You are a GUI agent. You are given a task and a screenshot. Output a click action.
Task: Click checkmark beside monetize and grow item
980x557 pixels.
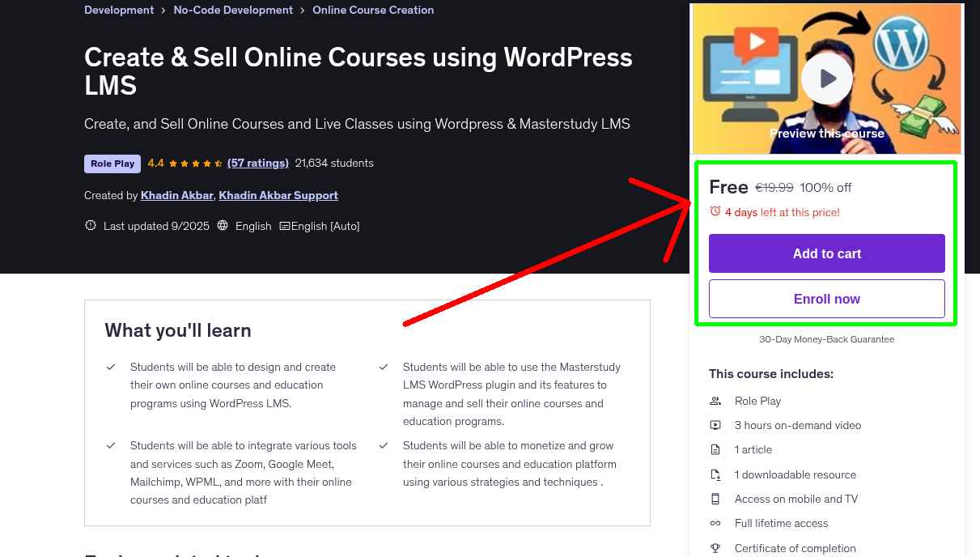click(384, 445)
